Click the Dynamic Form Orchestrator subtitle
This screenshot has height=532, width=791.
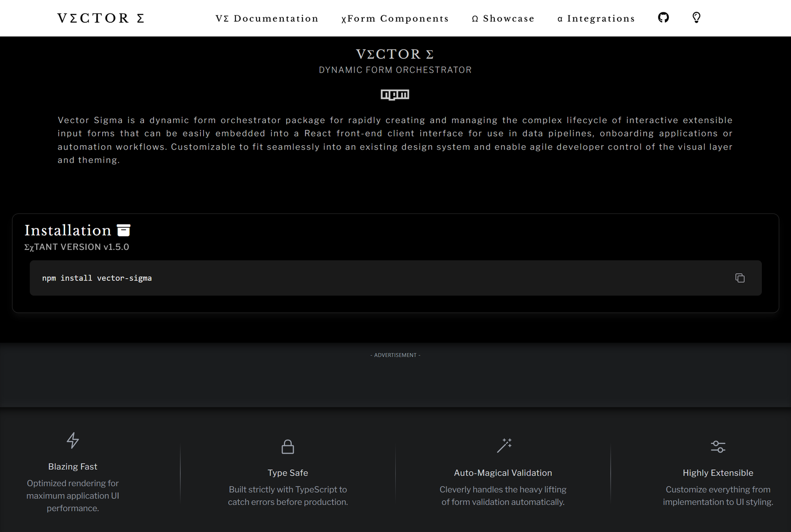coord(395,70)
